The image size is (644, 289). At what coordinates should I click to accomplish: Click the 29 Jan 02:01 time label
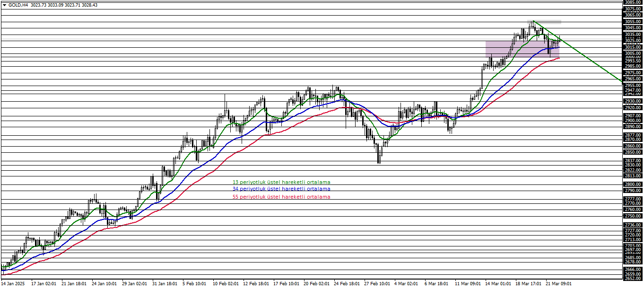point(134,284)
